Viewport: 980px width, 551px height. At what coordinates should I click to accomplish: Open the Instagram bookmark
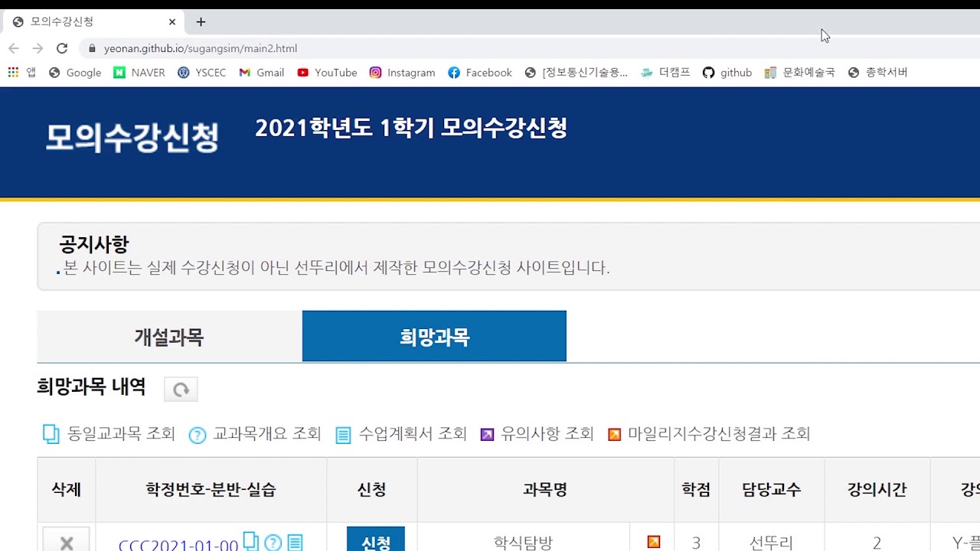pyautogui.click(x=402, y=73)
